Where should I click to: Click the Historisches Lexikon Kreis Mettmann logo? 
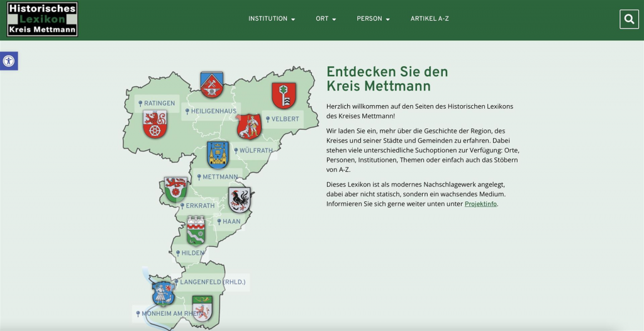42,19
